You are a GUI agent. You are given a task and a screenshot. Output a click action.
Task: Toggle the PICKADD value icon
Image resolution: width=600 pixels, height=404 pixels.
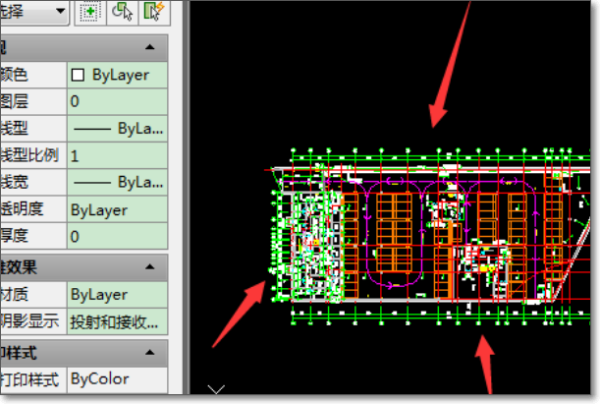(90, 12)
